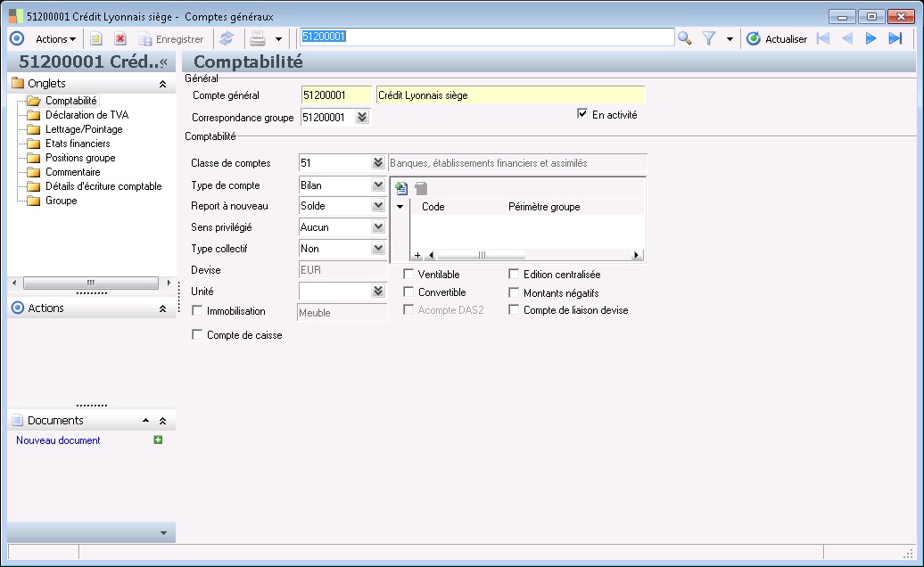Click the new record toolbar icon
Image resolution: width=924 pixels, height=567 pixels.
coord(96,39)
